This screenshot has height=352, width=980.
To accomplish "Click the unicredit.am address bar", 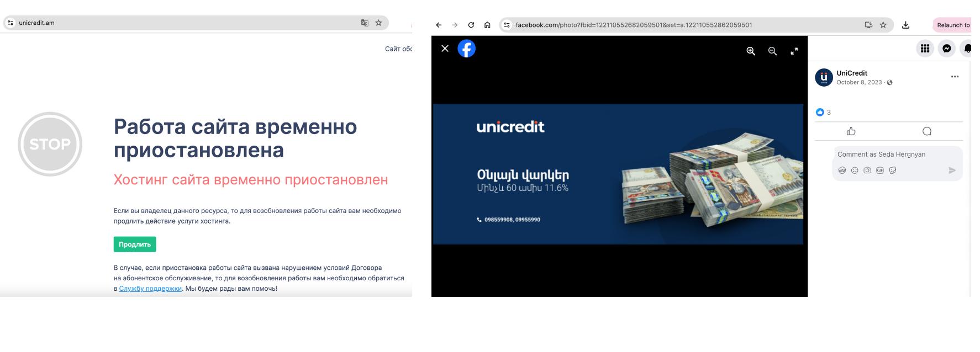I will tap(196, 23).
